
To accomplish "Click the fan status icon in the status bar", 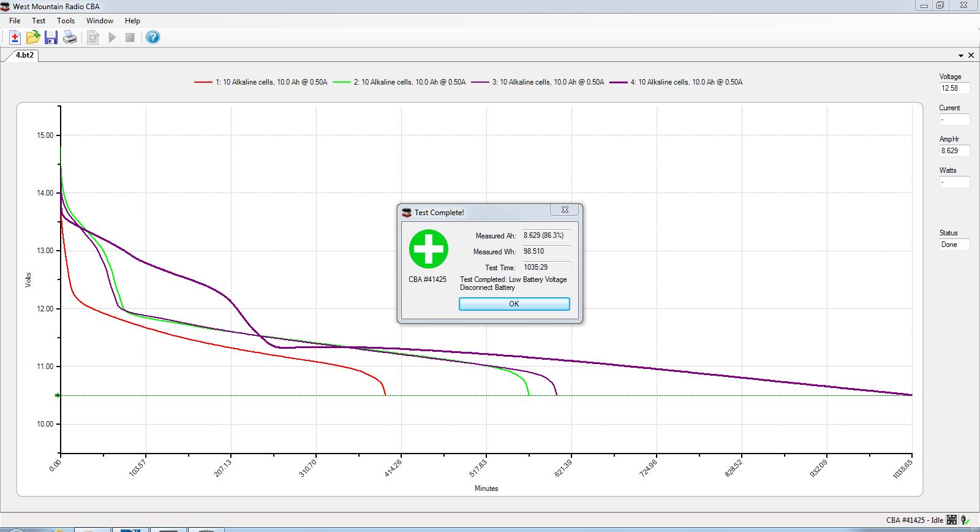I will [x=952, y=520].
